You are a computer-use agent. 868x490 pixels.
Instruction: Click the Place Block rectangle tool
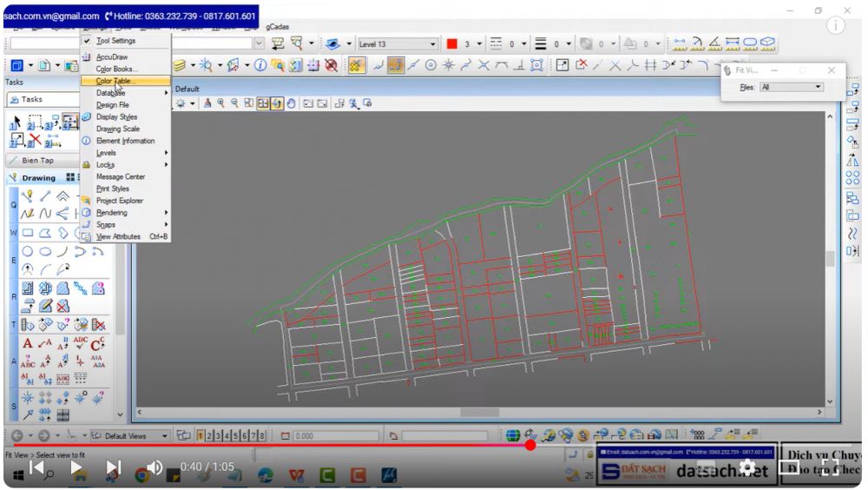click(28, 233)
